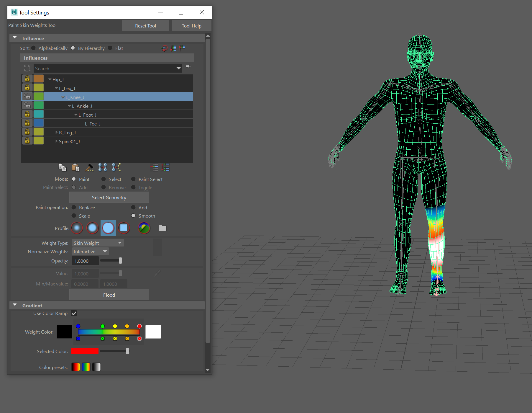Collapse the Gradient section header
Image resolution: width=532 pixels, height=413 pixels.
point(14,305)
